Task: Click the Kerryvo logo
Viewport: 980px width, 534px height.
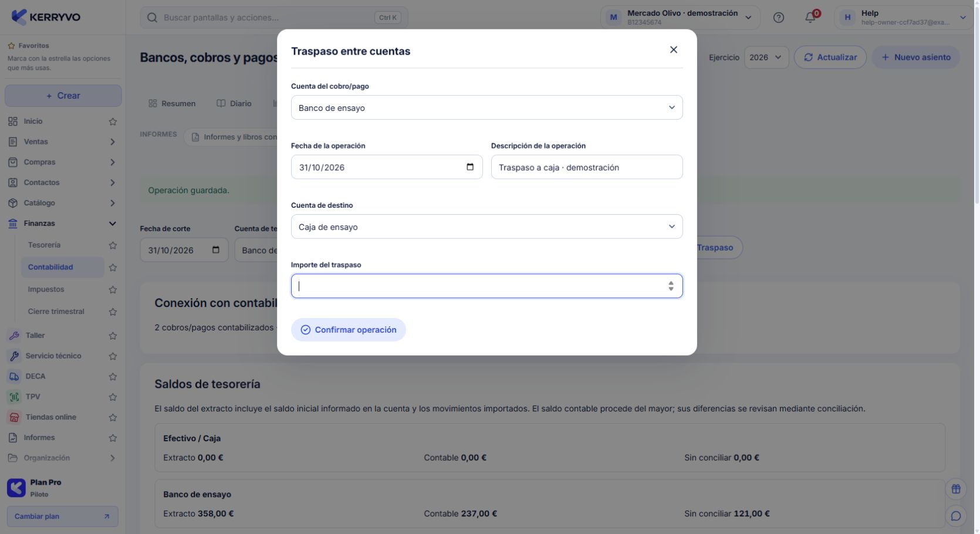Action: click(x=46, y=17)
